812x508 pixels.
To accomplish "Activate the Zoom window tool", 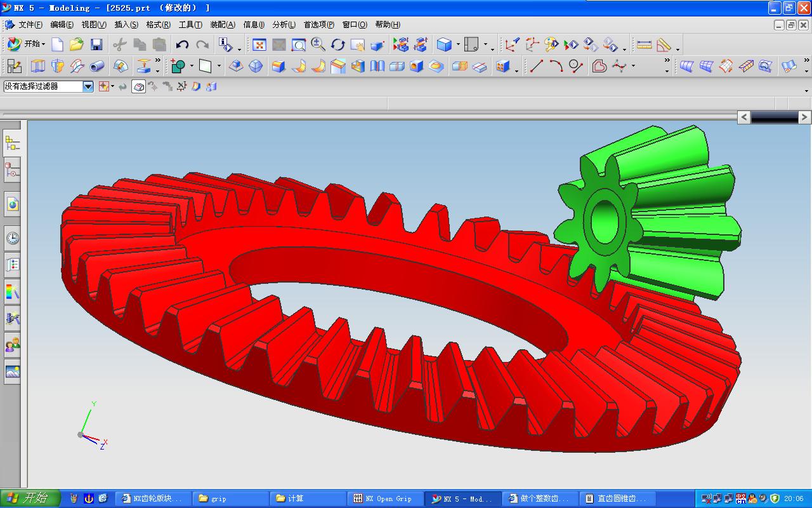I will [298, 44].
